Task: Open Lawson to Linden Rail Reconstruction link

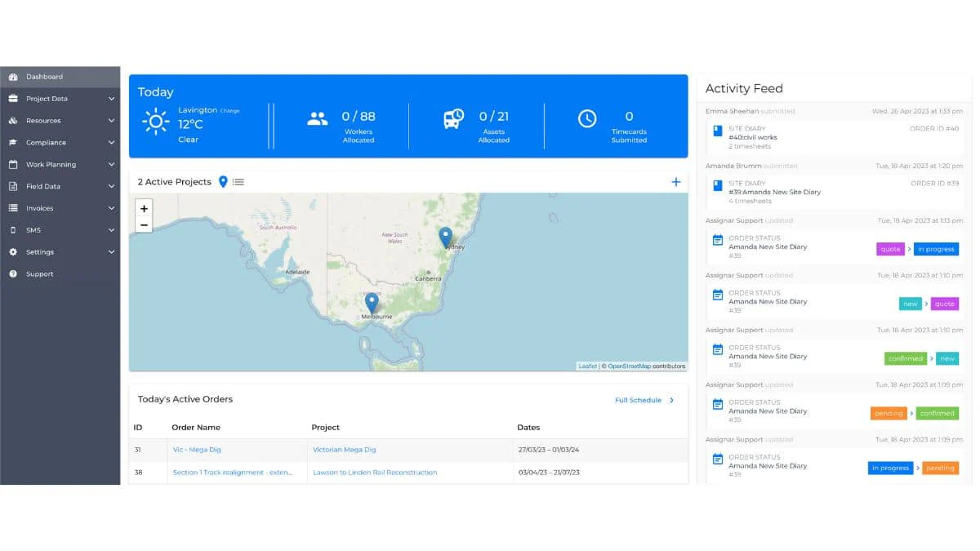Action: pos(375,473)
